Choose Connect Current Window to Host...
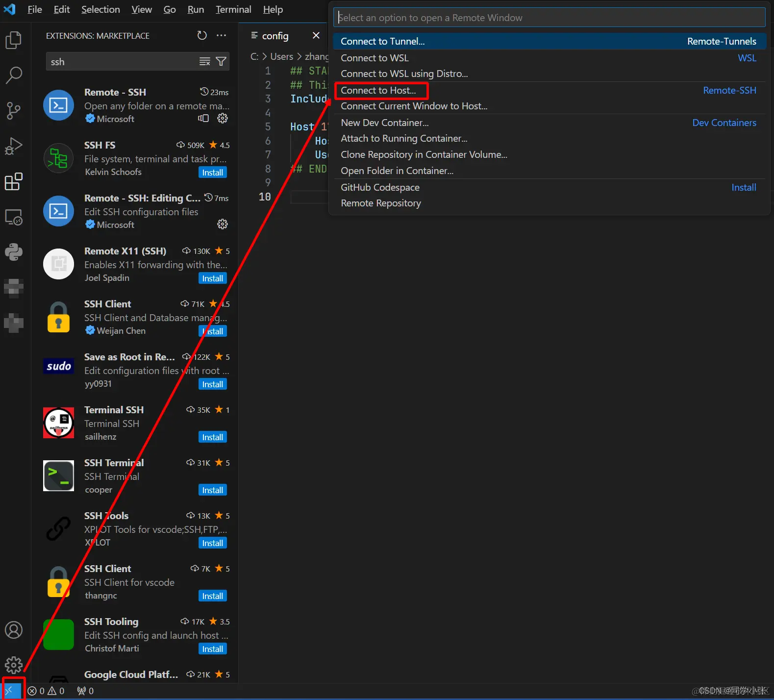This screenshot has width=774, height=700. click(549, 106)
